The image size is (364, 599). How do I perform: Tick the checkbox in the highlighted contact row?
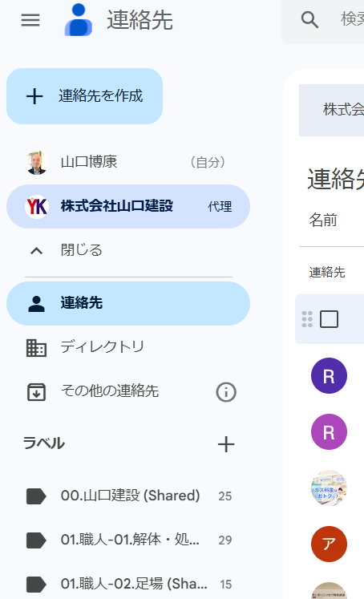[329, 319]
